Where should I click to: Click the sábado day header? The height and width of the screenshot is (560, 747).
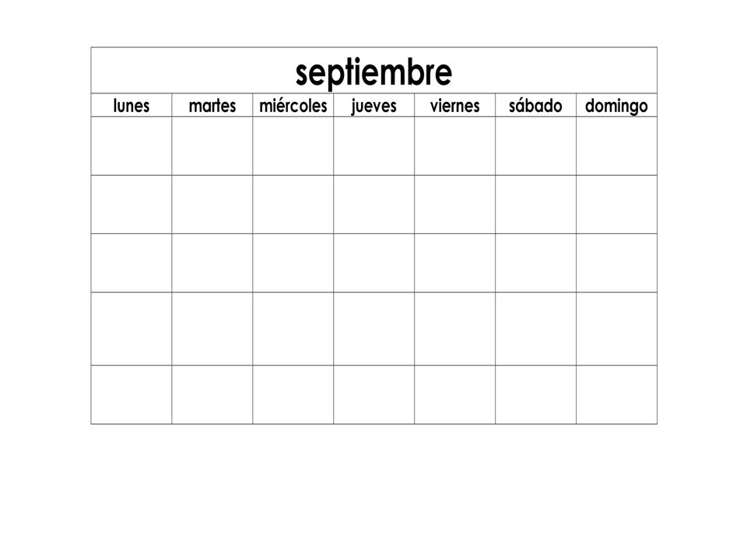535,105
